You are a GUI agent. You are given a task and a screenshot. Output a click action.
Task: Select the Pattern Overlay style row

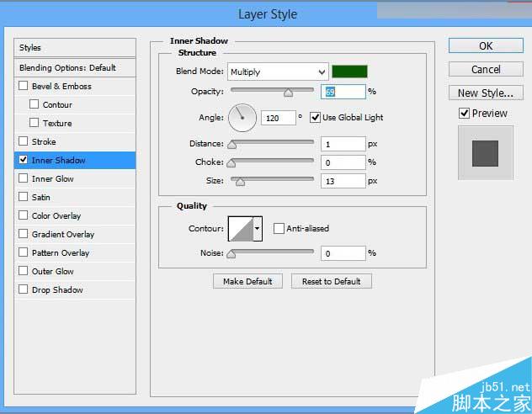[x=75, y=253]
